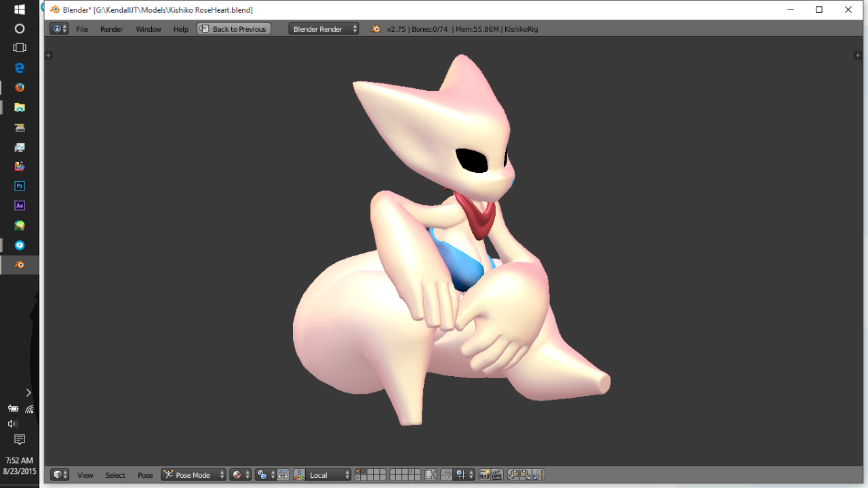Open the pivot point dropdown

265,475
